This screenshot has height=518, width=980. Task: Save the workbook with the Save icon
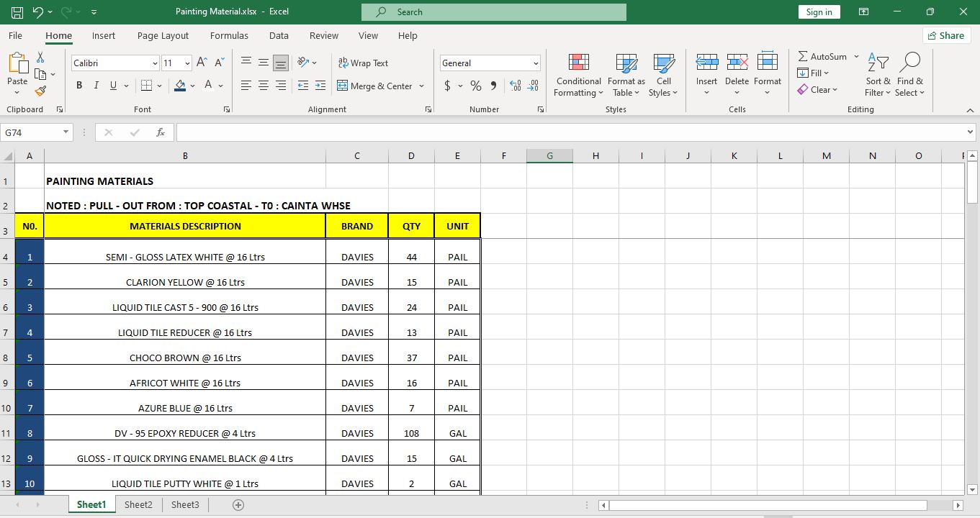coord(17,12)
